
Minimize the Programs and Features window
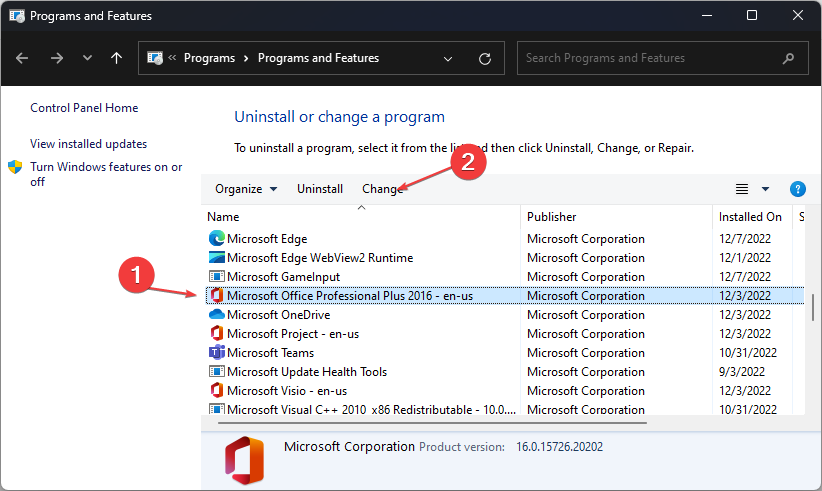(x=707, y=16)
